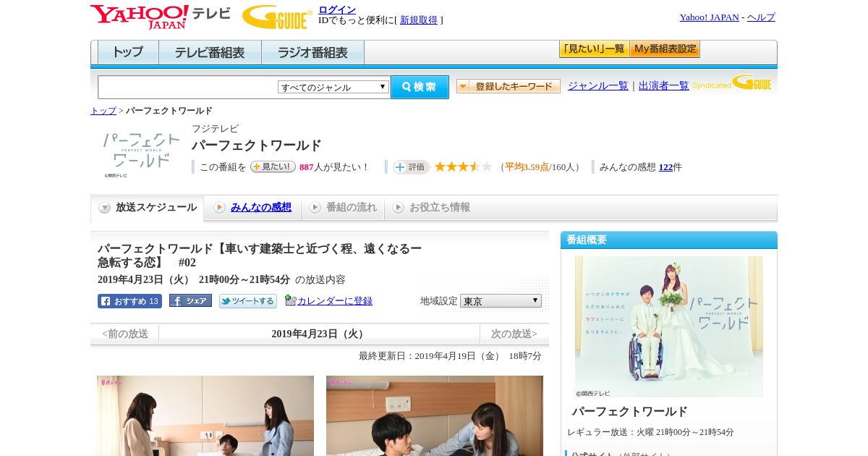Click the 評価 plus rating button
Image resolution: width=868 pixels, height=456 pixels.
pyautogui.click(x=412, y=167)
